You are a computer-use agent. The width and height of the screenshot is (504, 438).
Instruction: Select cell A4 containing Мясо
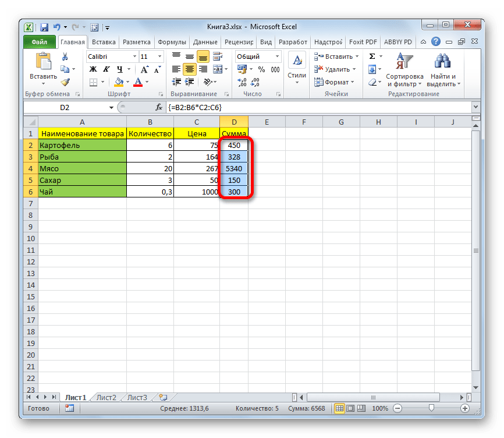pyautogui.click(x=82, y=168)
